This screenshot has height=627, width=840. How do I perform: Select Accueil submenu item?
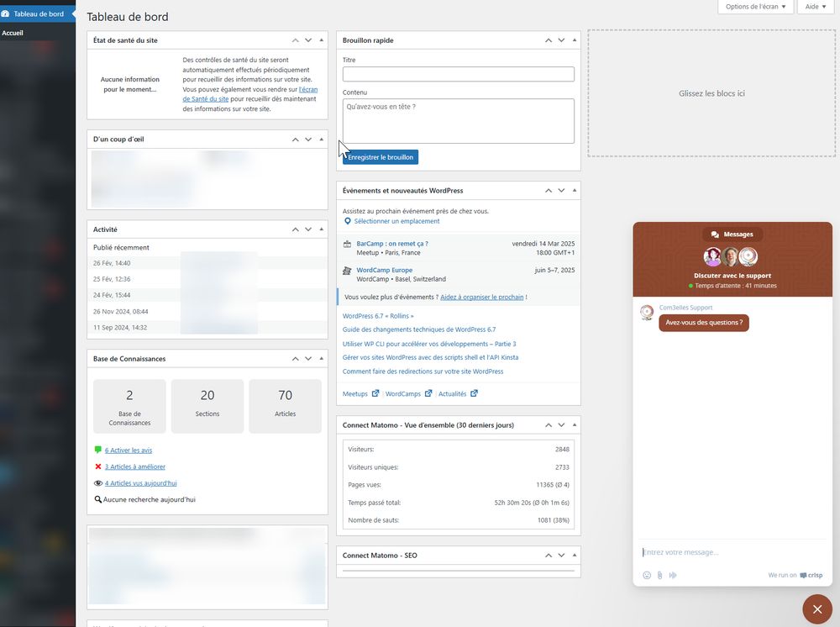click(13, 33)
